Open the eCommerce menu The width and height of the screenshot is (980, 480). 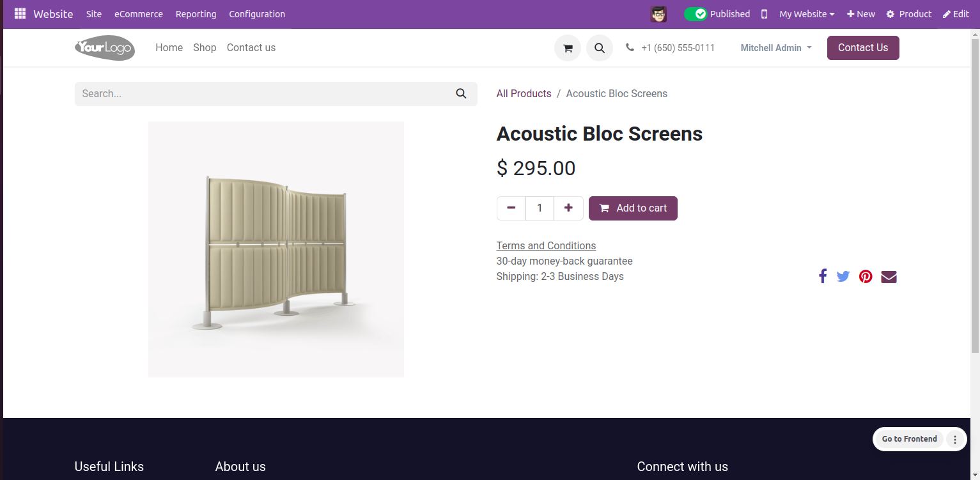[139, 14]
